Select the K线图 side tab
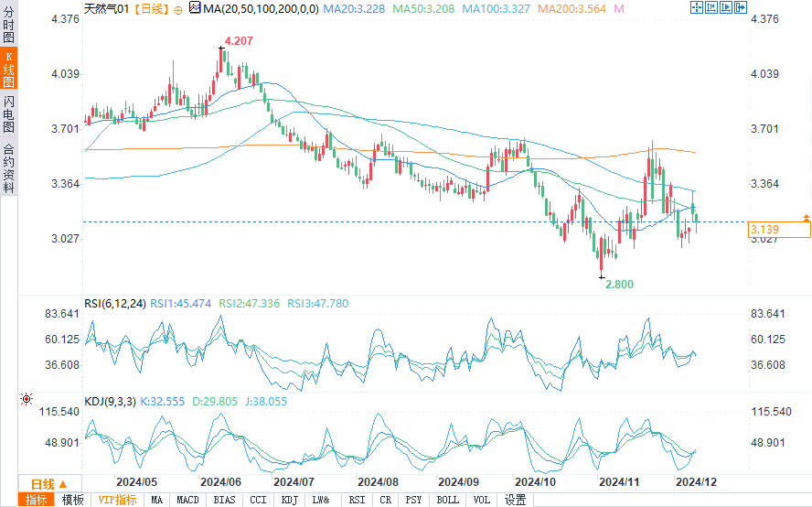812x507 pixels. [9, 69]
